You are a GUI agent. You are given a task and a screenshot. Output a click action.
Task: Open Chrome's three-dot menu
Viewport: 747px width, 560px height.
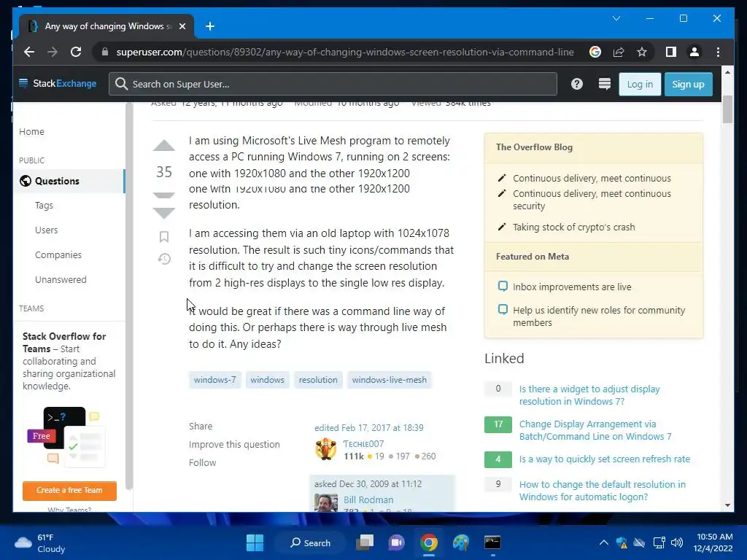point(718,52)
